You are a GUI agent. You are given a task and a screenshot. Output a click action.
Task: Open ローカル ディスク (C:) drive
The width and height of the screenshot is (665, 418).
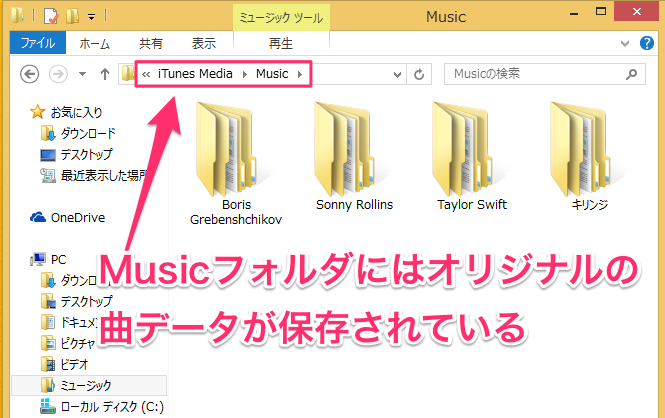102,407
